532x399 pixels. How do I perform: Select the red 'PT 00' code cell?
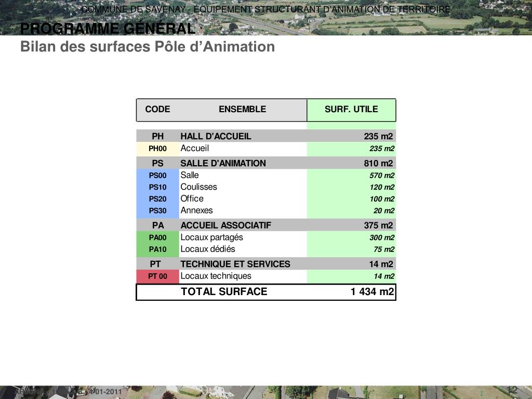[x=157, y=276]
